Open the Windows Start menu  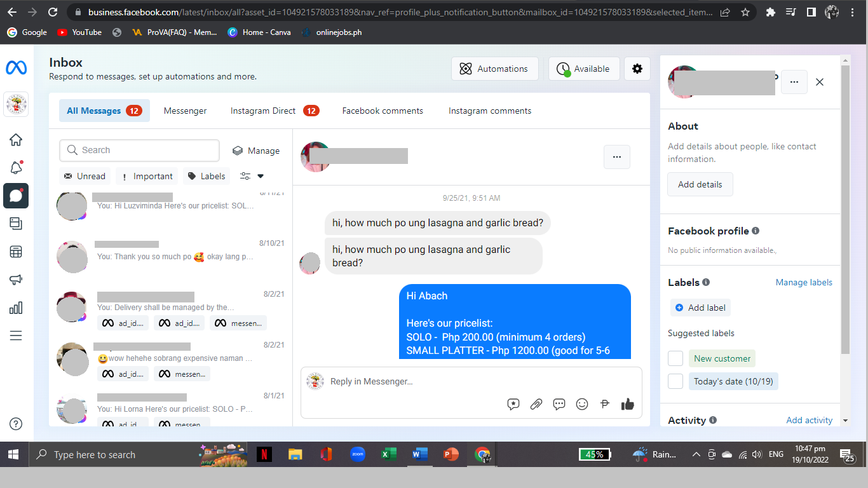coord(13,454)
